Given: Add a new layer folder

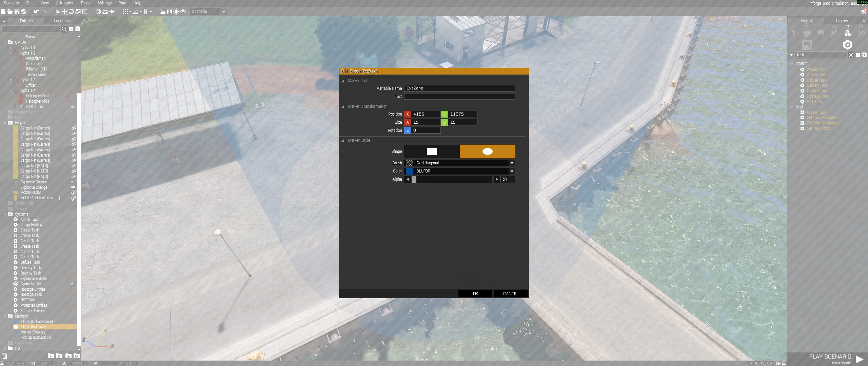Looking at the screenshot, I should point(51,356).
